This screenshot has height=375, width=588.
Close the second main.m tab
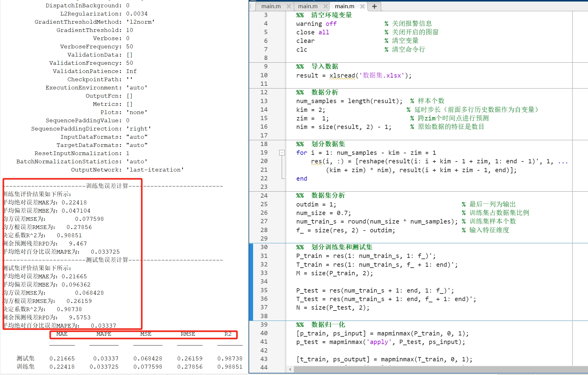point(325,6)
